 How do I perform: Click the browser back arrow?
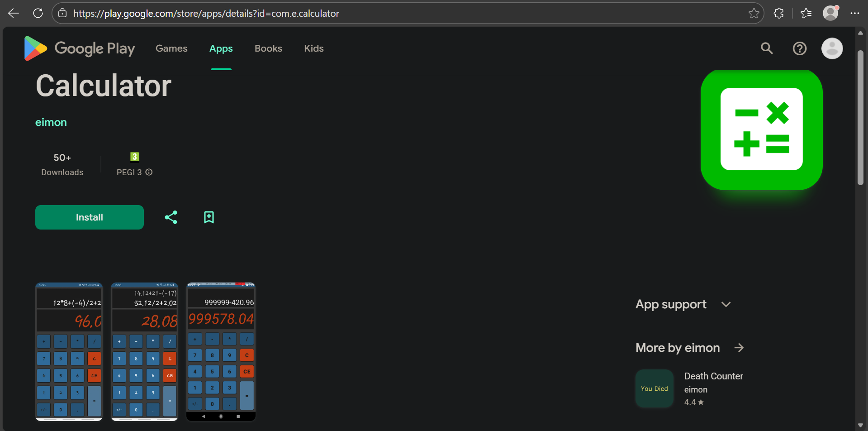click(14, 14)
